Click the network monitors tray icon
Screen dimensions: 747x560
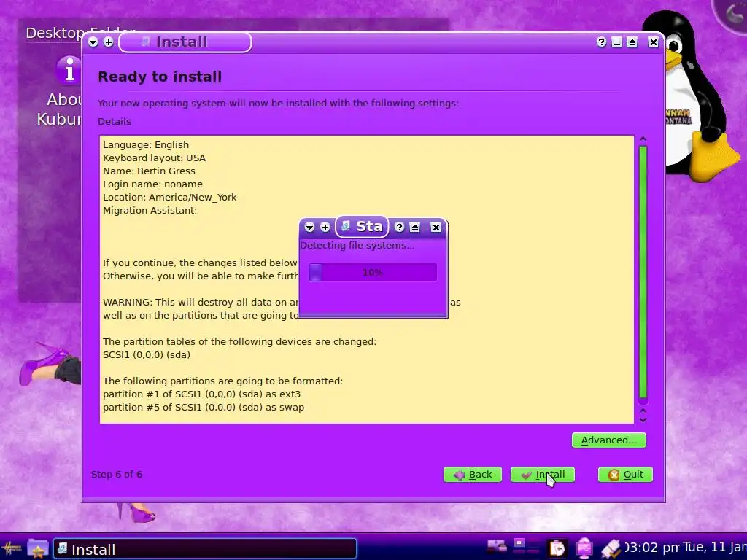click(496, 548)
